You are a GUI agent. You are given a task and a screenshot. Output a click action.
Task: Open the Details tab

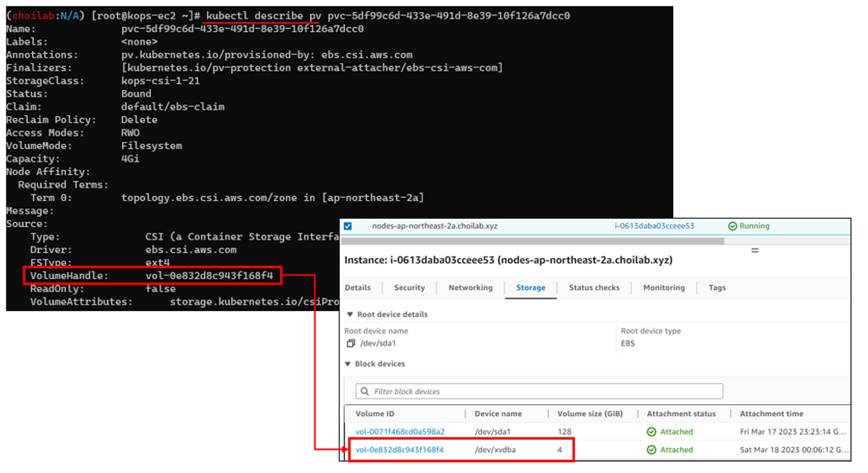(x=358, y=288)
